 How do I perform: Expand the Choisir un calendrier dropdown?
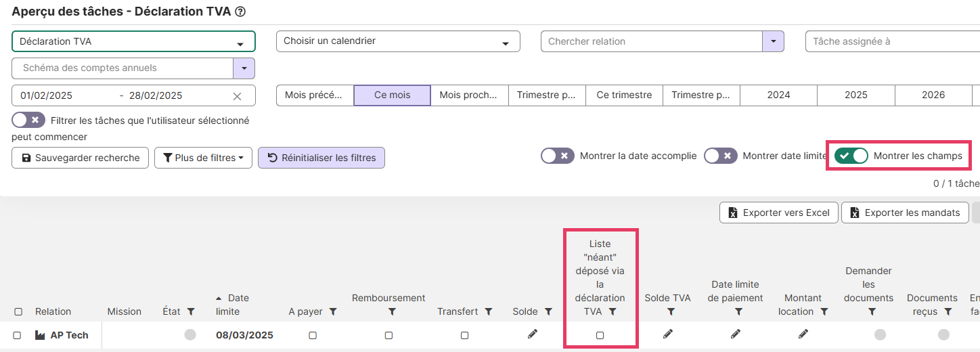(x=397, y=41)
